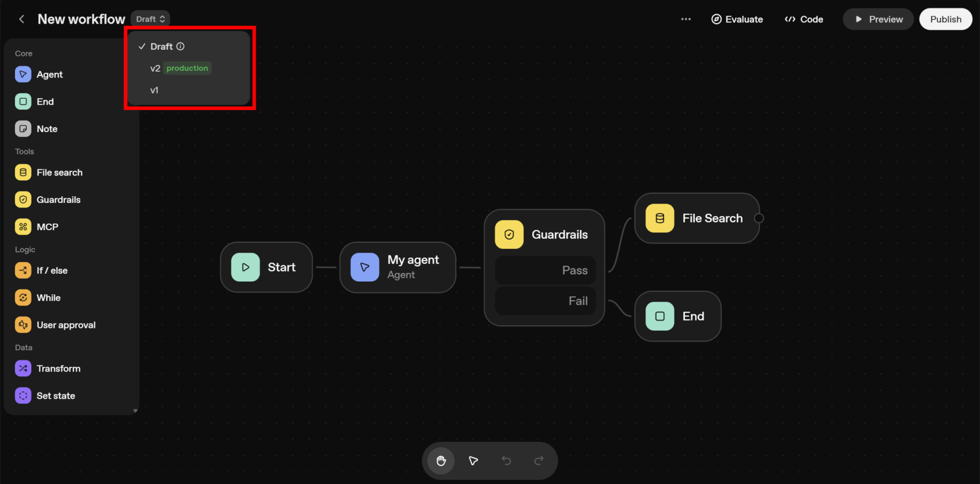This screenshot has height=484, width=980.
Task: Select the checked Draft version option
Action: pyautogui.click(x=161, y=46)
